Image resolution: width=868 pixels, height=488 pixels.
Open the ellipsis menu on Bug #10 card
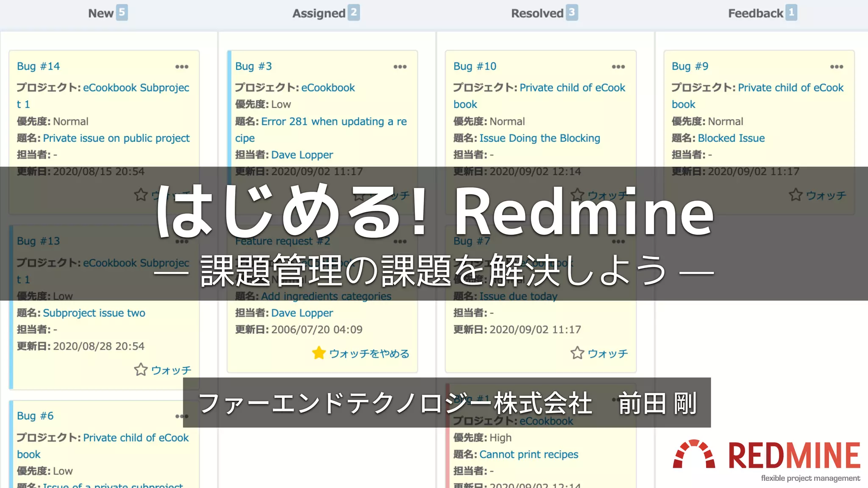point(618,67)
